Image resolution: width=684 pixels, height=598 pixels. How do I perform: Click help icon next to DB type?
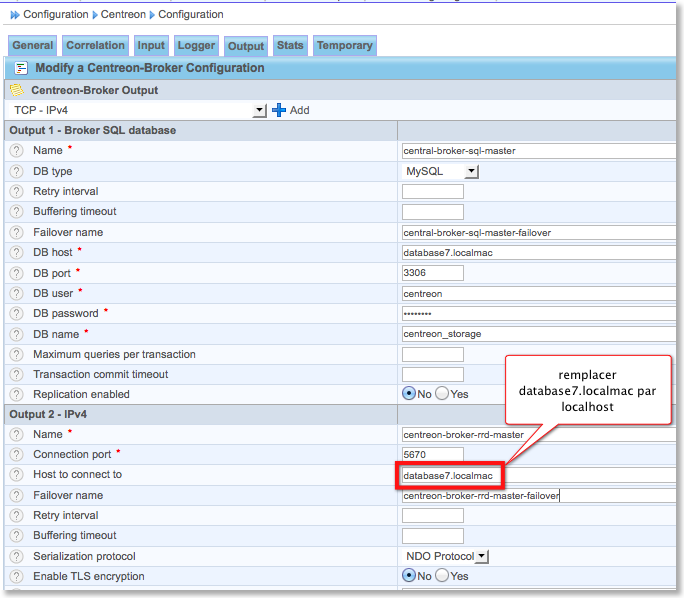pyautogui.click(x=16, y=171)
